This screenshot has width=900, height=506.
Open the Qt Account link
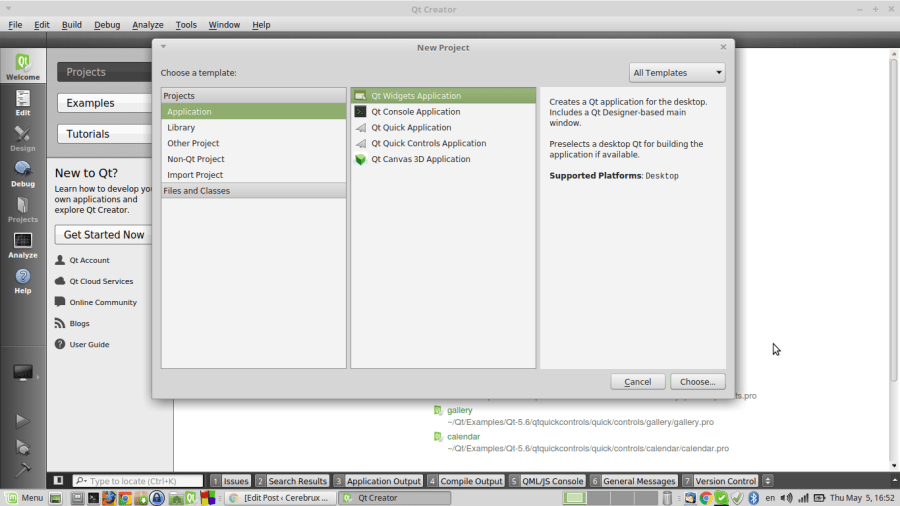coord(89,260)
